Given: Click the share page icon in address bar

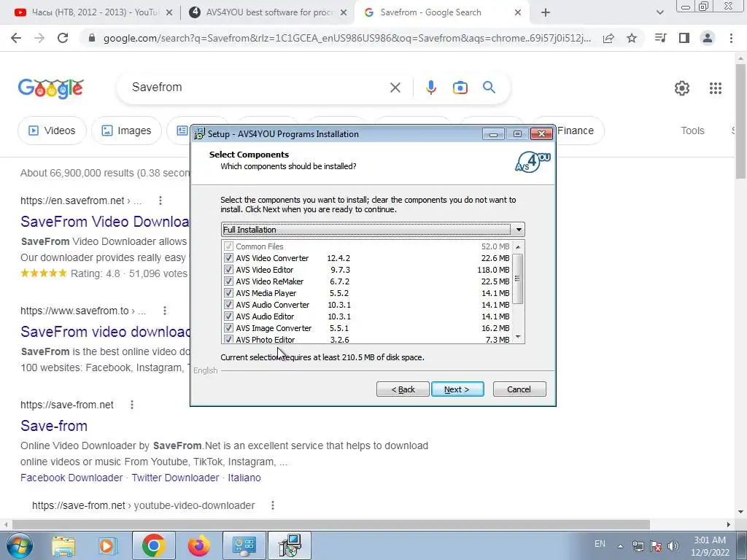Looking at the screenshot, I should (x=608, y=38).
